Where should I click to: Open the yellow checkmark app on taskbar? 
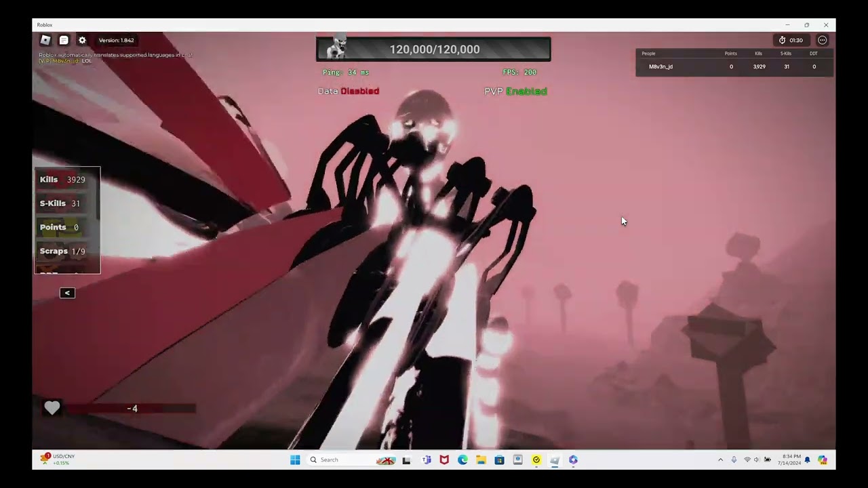536,460
